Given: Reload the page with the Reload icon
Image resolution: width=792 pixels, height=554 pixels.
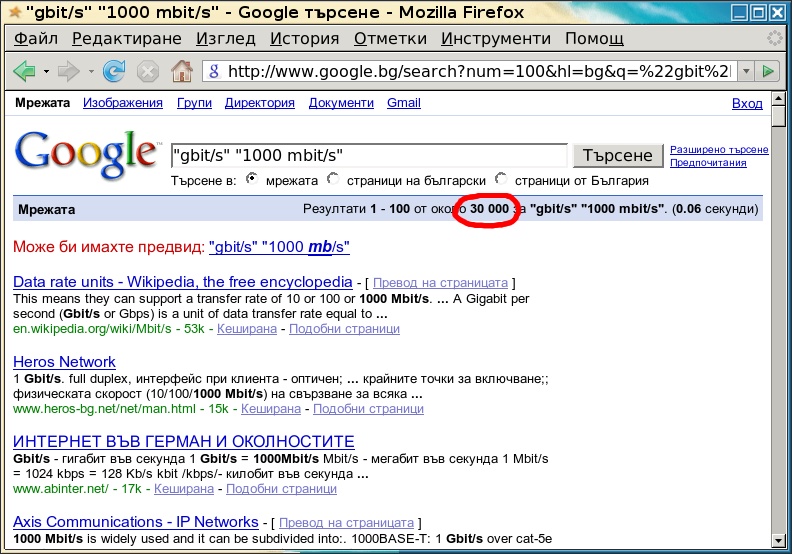Looking at the screenshot, I should 114,71.
